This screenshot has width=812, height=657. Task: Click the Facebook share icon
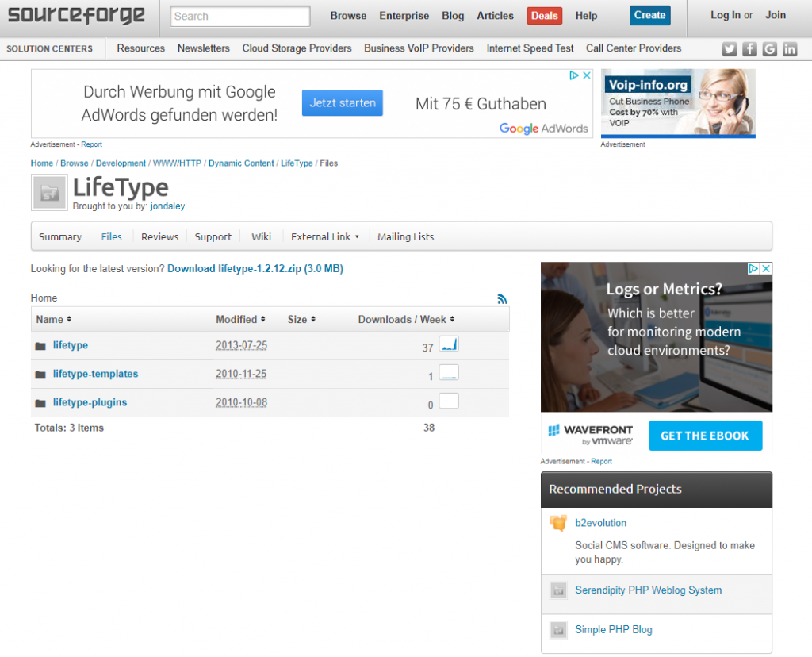pyautogui.click(x=749, y=48)
